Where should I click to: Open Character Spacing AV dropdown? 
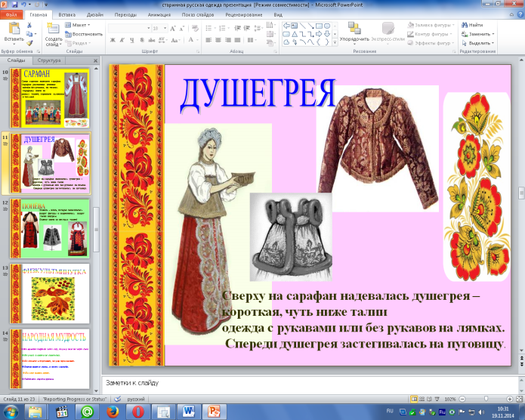click(x=162, y=40)
